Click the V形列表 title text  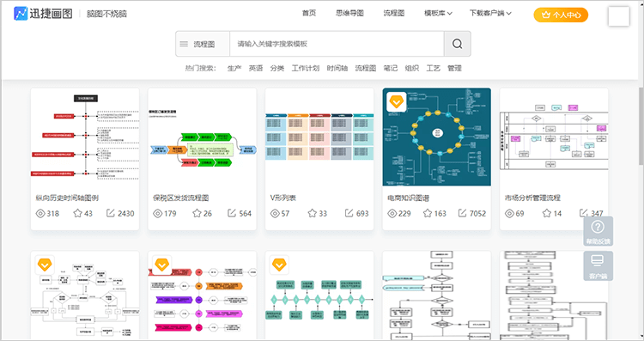coord(283,198)
